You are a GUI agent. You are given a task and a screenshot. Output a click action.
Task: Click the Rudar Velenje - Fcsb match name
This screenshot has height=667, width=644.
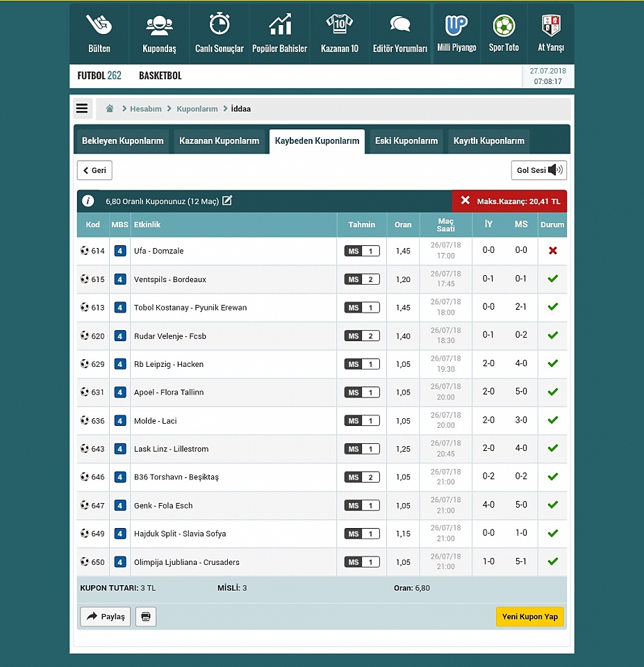pos(170,336)
